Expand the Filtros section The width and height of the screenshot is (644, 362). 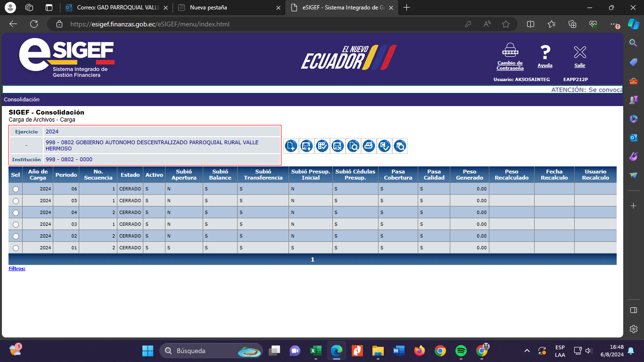click(x=17, y=269)
